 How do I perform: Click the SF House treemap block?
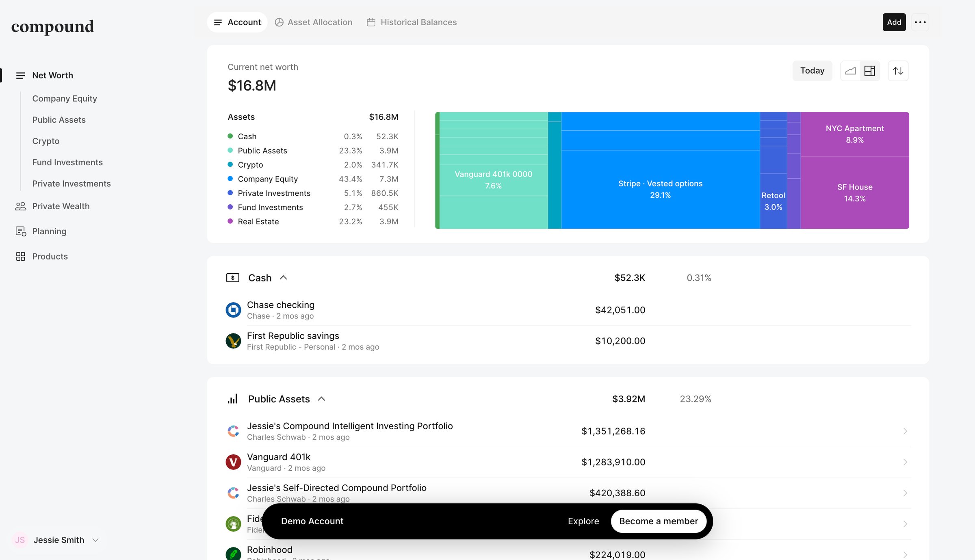coord(855,193)
